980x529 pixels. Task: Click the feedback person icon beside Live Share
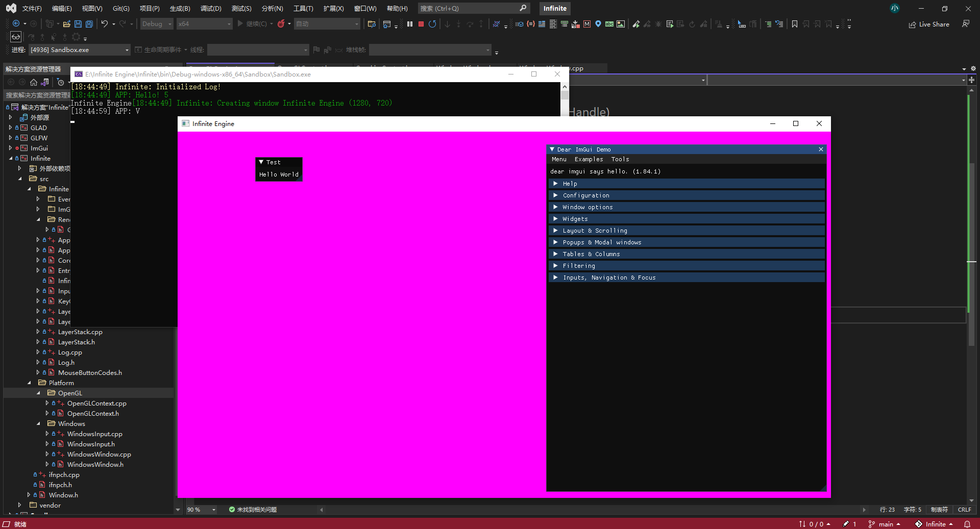(966, 23)
